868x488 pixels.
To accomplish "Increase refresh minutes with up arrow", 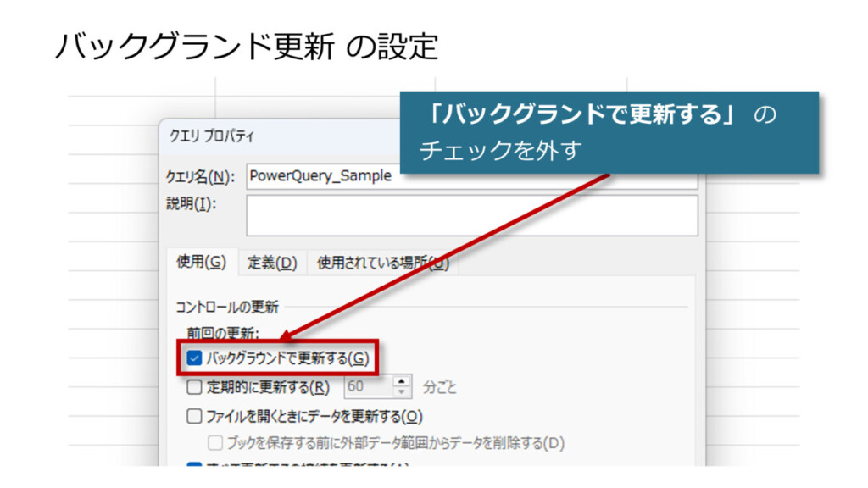I will 402,382.
